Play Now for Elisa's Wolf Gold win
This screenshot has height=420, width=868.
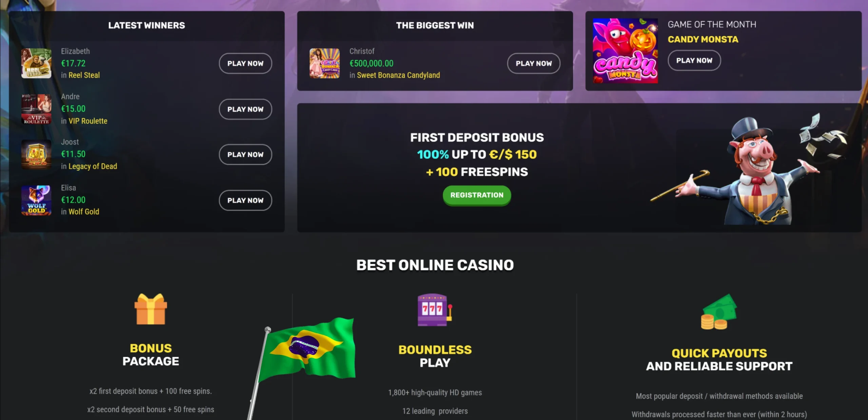coord(245,200)
